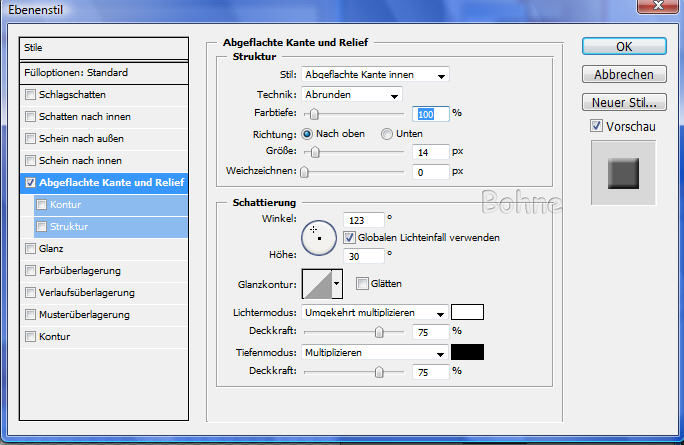Image resolution: width=684 pixels, height=445 pixels.
Task: Select the Kontur sub-item under Abgeflachte Kante
Action: (x=64, y=205)
